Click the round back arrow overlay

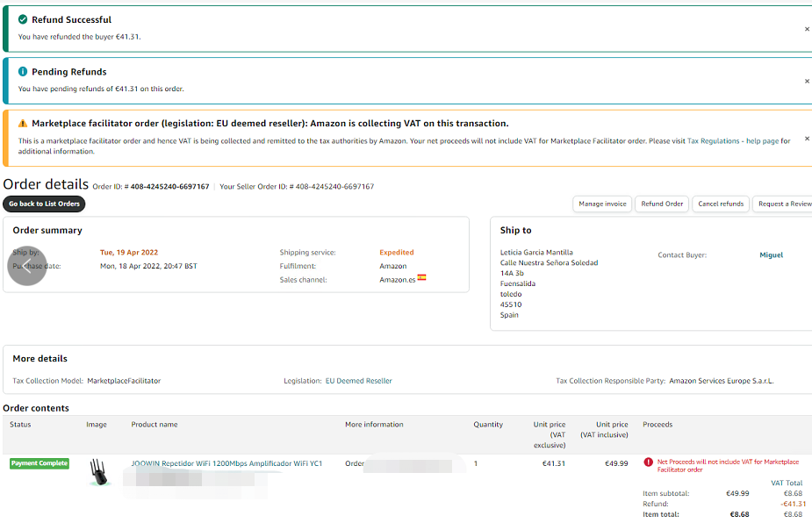click(x=26, y=266)
